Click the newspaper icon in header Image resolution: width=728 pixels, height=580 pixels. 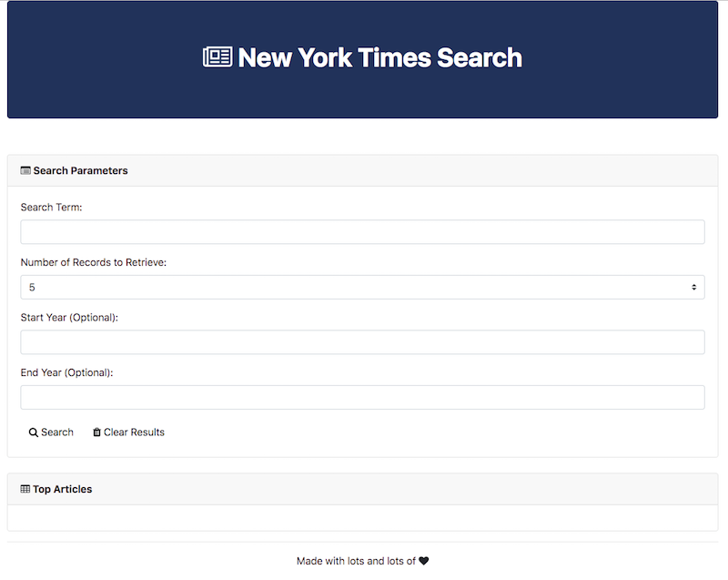(217, 57)
